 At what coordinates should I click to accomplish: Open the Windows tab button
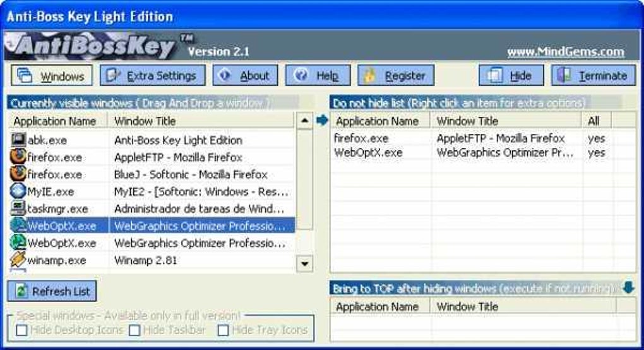52,76
